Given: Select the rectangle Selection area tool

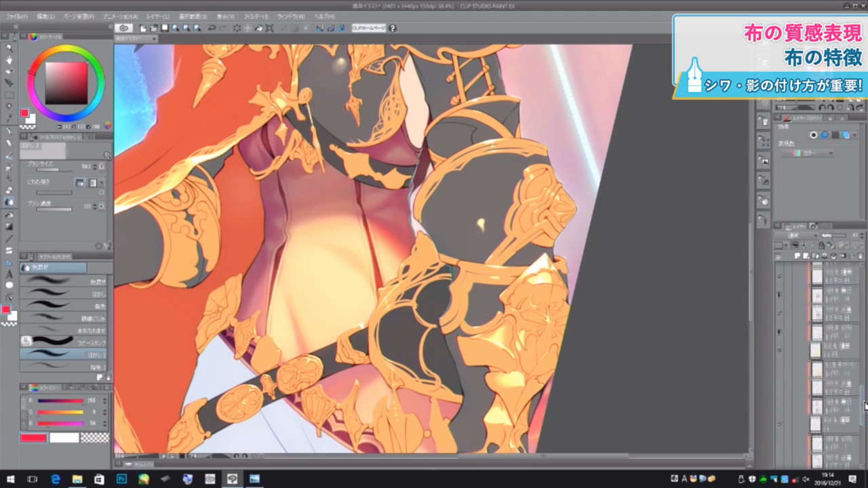Looking at the screenshot, I should pyautogui.click(x=9, y=94).
